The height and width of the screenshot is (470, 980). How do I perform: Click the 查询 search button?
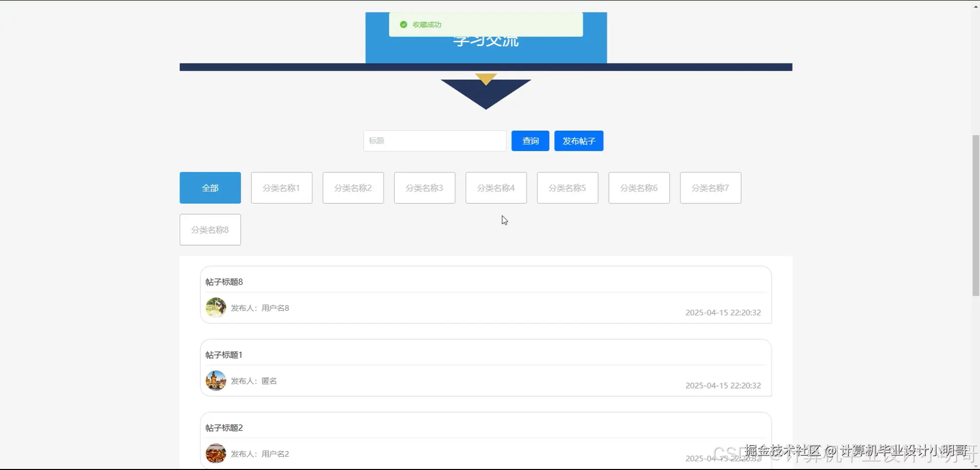pos(530,141)
